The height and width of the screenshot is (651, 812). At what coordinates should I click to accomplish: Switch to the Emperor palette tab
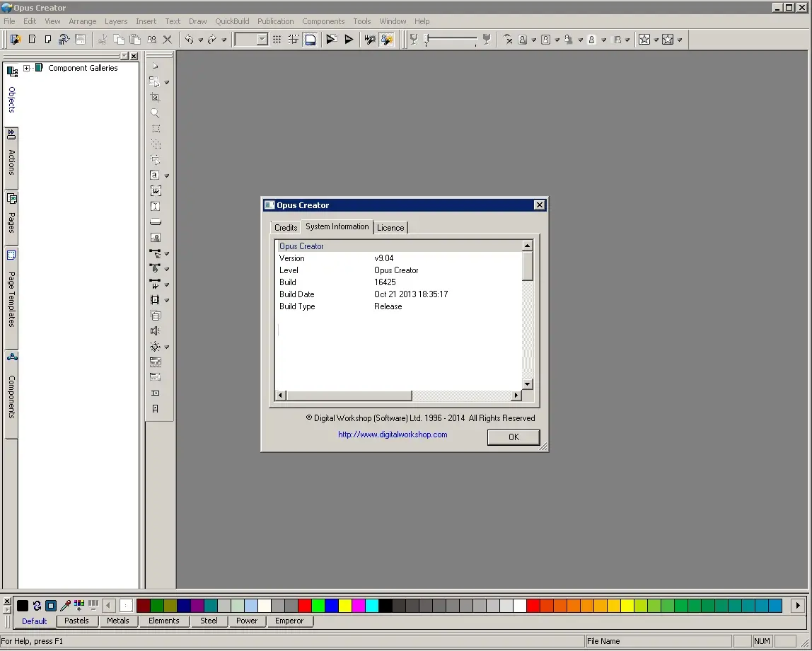point(289,621)
